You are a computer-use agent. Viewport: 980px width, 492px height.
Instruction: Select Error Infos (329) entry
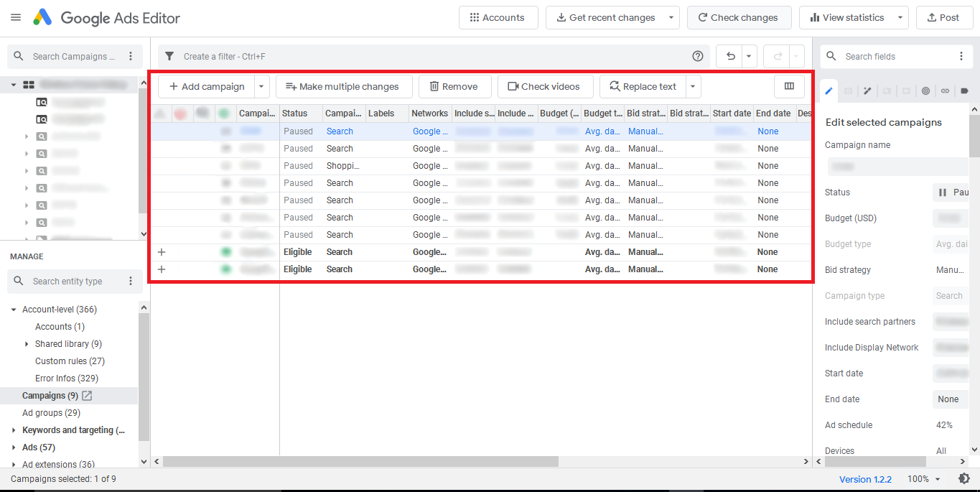(66, 379)
